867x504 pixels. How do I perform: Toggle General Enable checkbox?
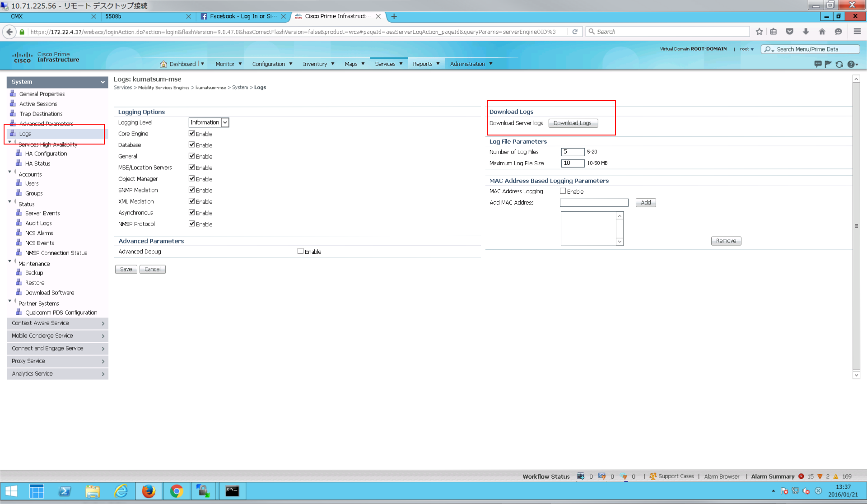(x=191, y=156)
